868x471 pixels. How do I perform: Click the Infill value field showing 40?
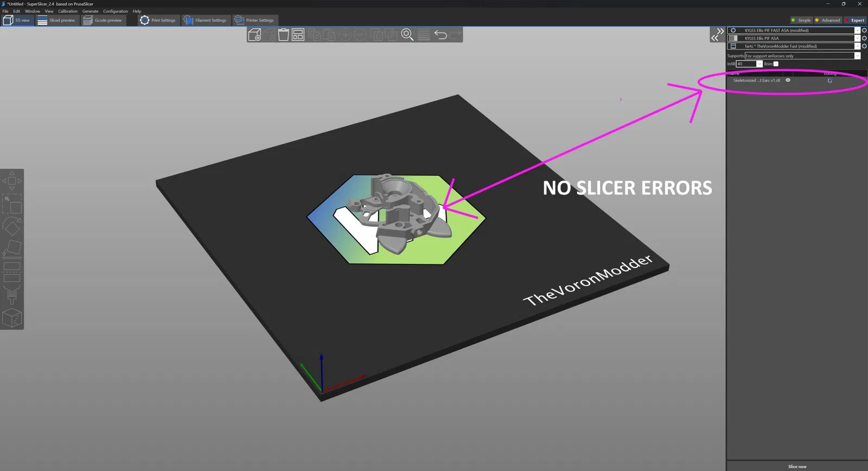coord(746,64)
